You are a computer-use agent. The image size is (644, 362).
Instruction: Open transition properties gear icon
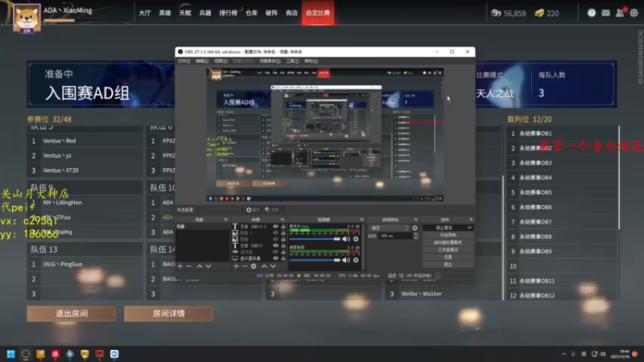click(x=415, y=228)
